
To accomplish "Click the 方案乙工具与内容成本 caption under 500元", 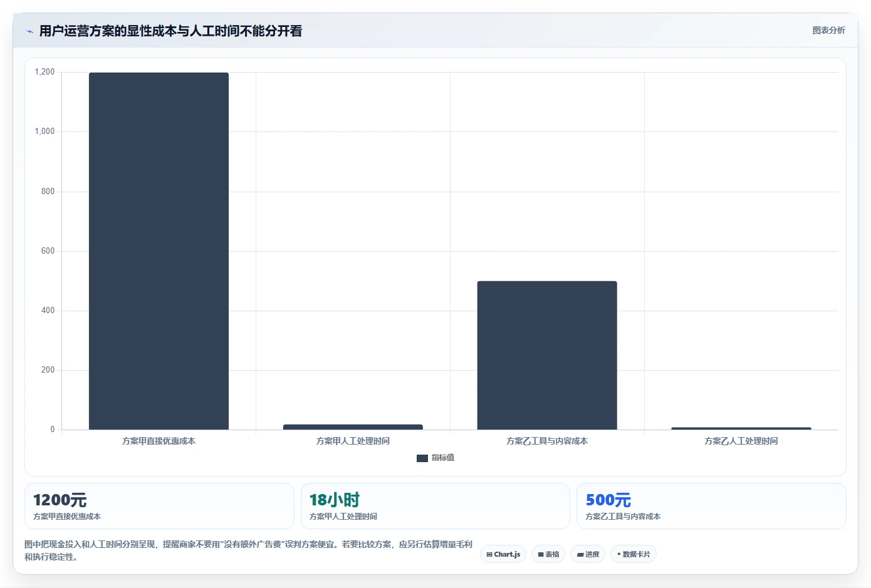I will (623, 517).
